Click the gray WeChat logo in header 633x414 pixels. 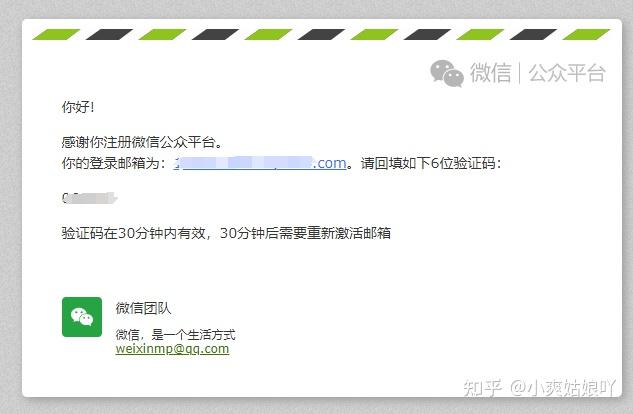click(x=447, y=73)
